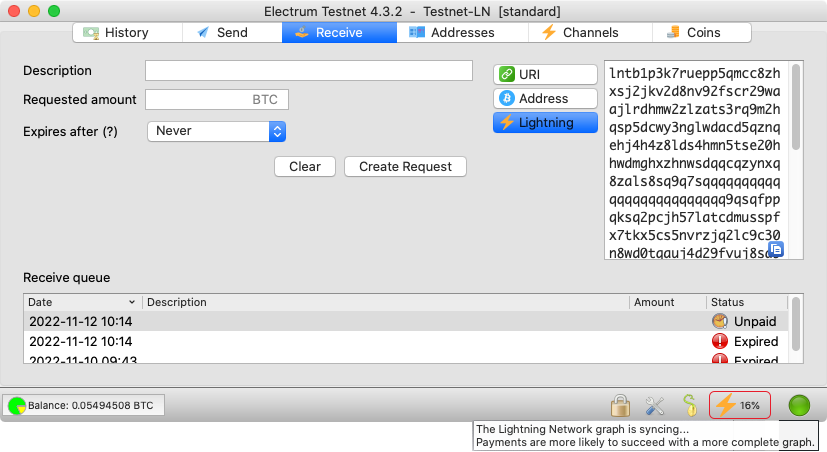Click the lightning sync 16% button
Image resolution: width=827 pixels, height=452 pixels.
click(739, 405)
